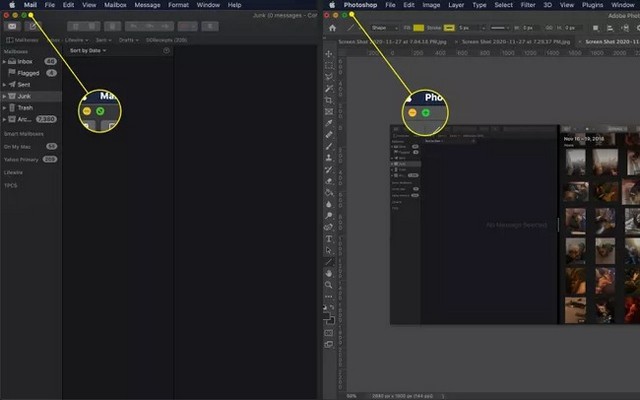Viewport: 640px width, 400px height.
Task: Click the yellow Fill color swatch
Action: [418, 28]
